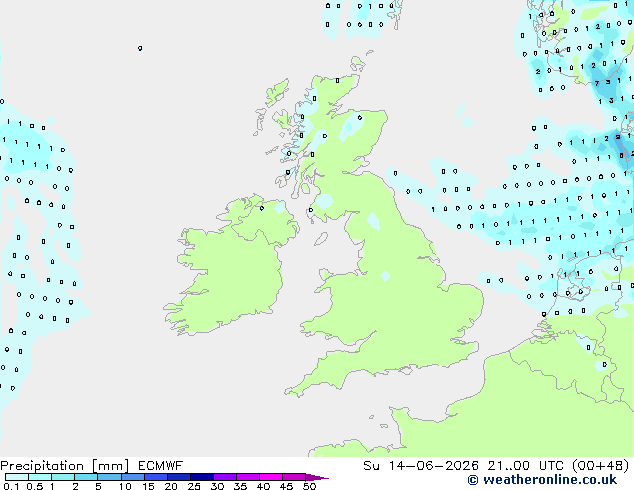Click the '(00+48)' forecast offset text
The height and width of the screenshot is (490, 634).
point(601,466)
